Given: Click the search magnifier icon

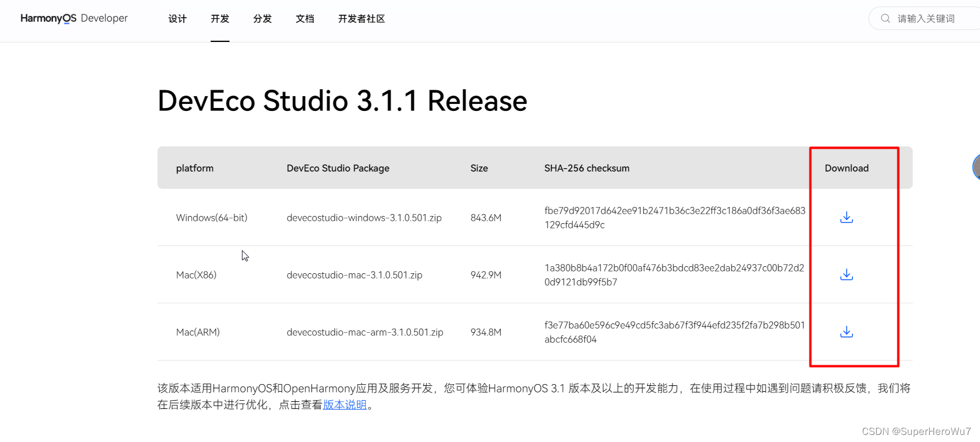Looking at the screenshot, I should [x=885, y=18].
